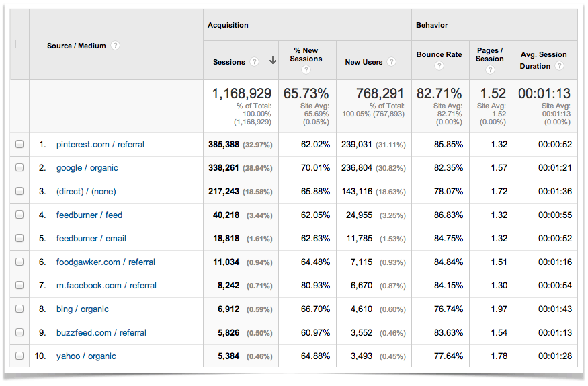Viewport: 588px width, 386px height.
Task: Tick the checkbox for bing / organic
Action: click(x=19, y=309)
